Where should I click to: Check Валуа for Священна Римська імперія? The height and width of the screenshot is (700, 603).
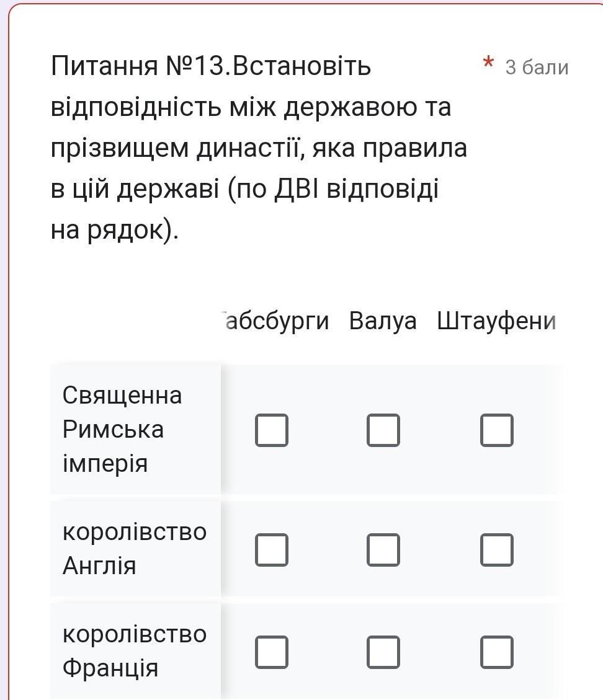point(383,430)
